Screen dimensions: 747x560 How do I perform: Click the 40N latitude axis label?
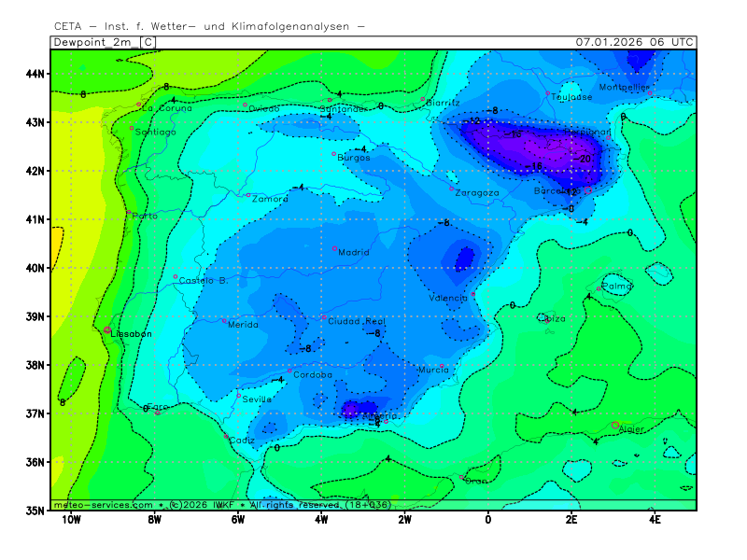click(x=35, y=268)
